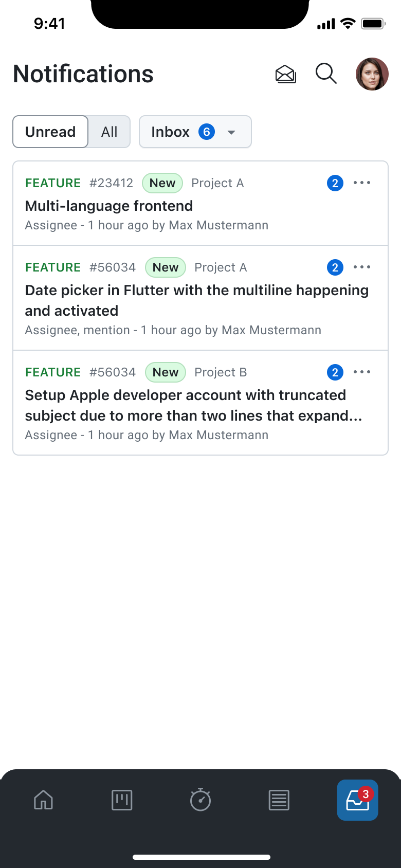The image size is (401, 868).
Task: Open the Inbox icon showing 3 alerts
Action: click(357, 800)
